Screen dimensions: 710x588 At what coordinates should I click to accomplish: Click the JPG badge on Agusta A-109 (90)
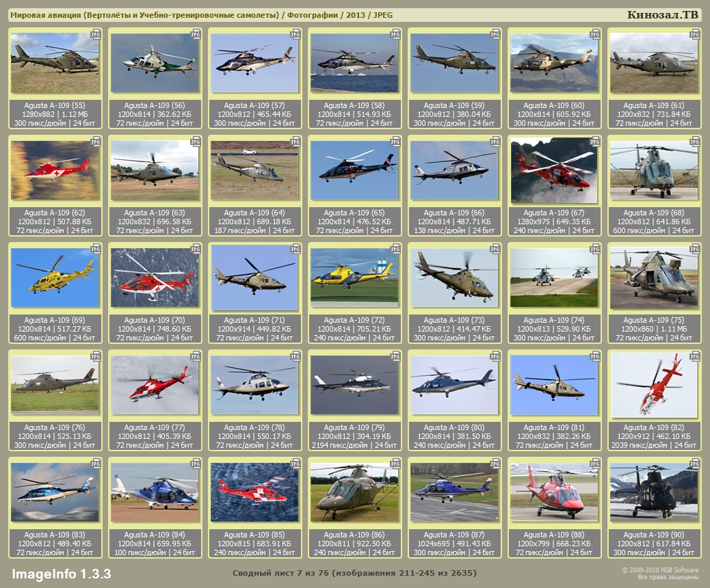click(x=695, y=463)
